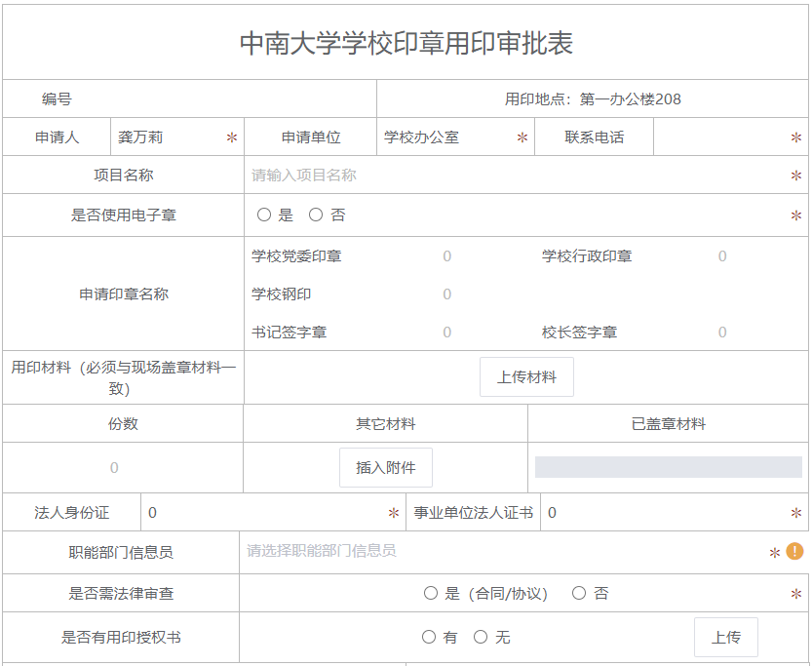Click the 是否有用印授权书 label
This screenshot has width=812, height=666.
pyautogui.click(x=121, y=637)
